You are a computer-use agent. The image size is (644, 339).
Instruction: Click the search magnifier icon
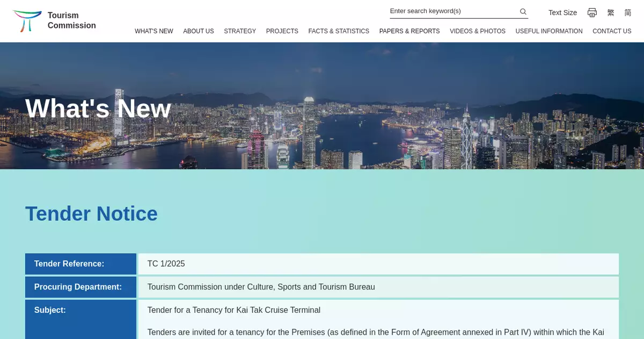pyautogui.click(x=523, y=11)
